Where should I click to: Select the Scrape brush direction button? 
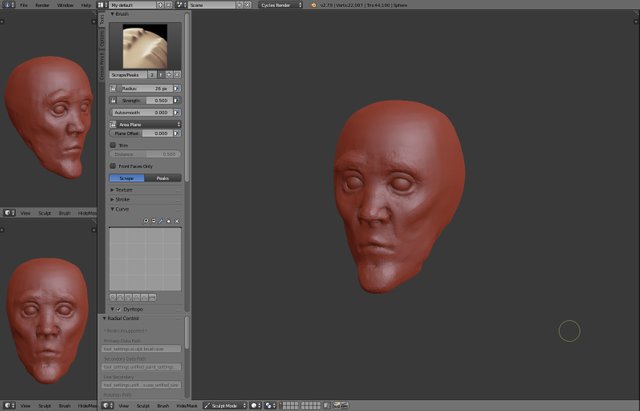point(127,178)
